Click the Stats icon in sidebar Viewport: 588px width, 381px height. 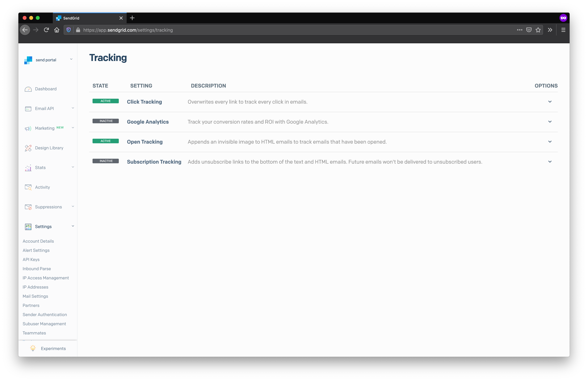[x=28, y=167]
